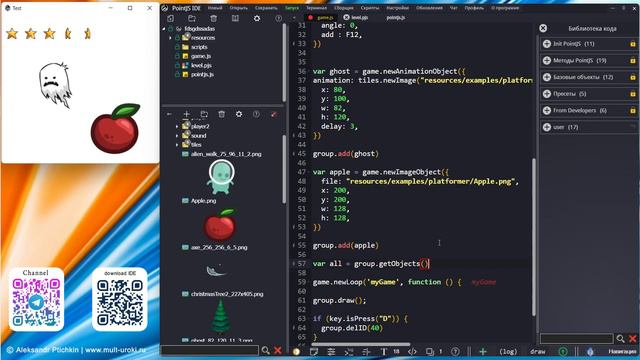Screen dimensions: 640x360
Task: Close the Библиотека кода panel
Action: (543, 28)
